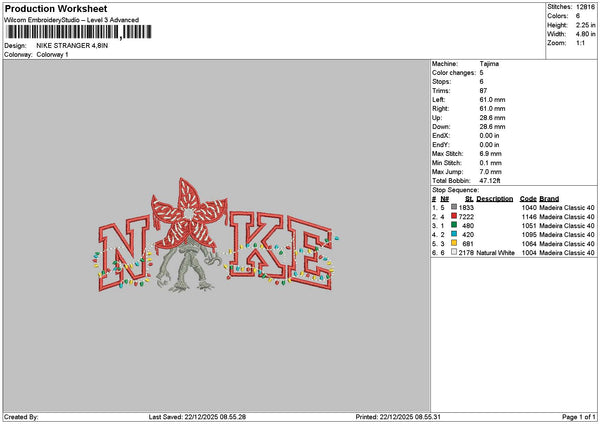Image resolution: width=600 pixels, height=424 pixels.
Task: Click the stitch count 1833 in row 1
Action: 466,208
